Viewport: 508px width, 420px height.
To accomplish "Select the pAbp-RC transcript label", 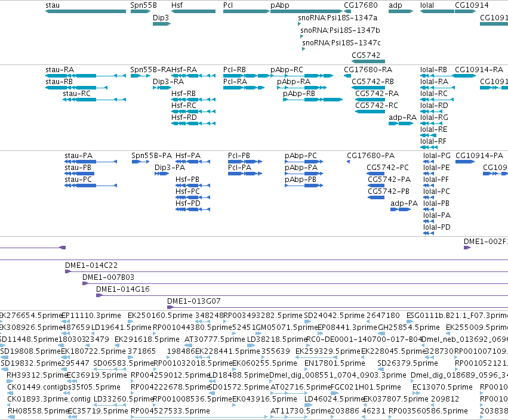I will (287, 70).
